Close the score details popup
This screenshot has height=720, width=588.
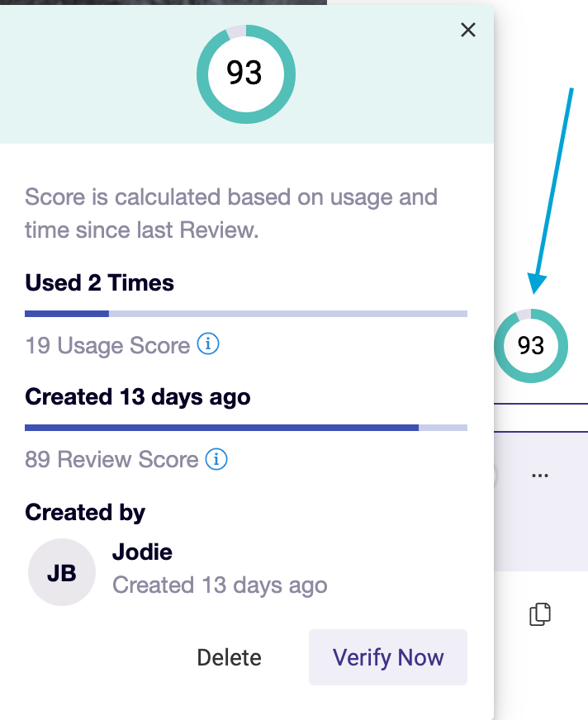click(467, 30)
